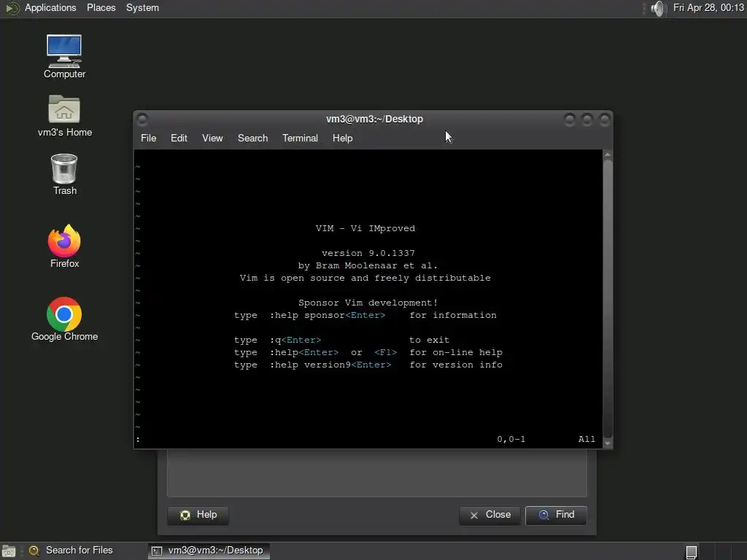Open the Places menu in top panel
Screen dimensions: 747x560
pyautogui.click(x=101, y=8)
